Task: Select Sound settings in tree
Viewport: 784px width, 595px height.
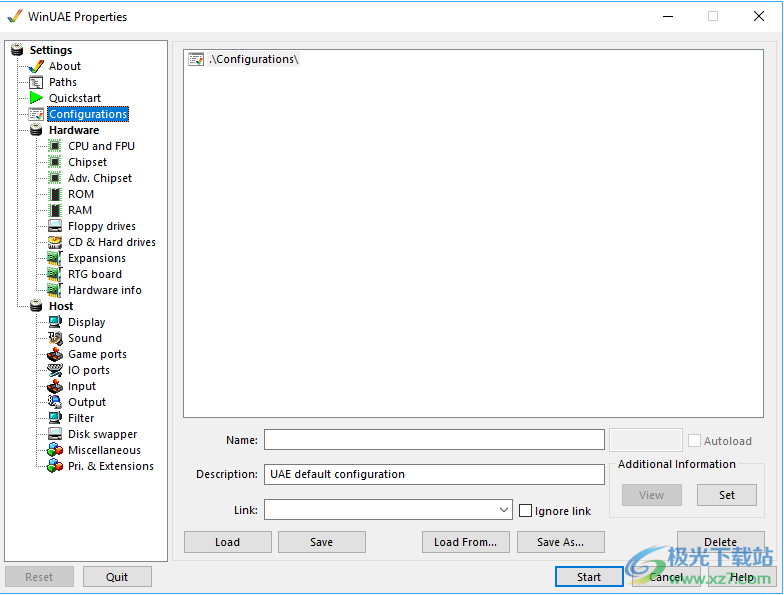Action: (85, 338)
